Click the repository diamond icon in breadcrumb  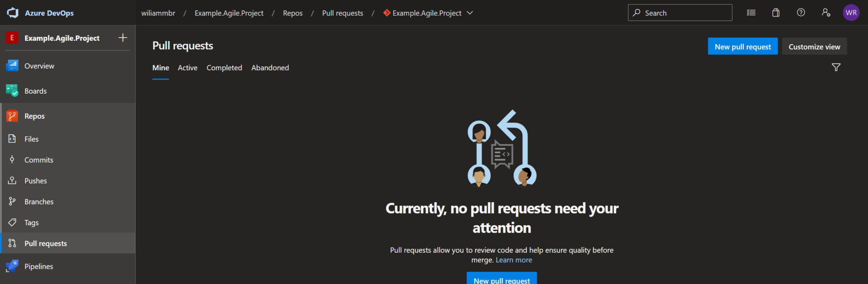pos(387,13)
